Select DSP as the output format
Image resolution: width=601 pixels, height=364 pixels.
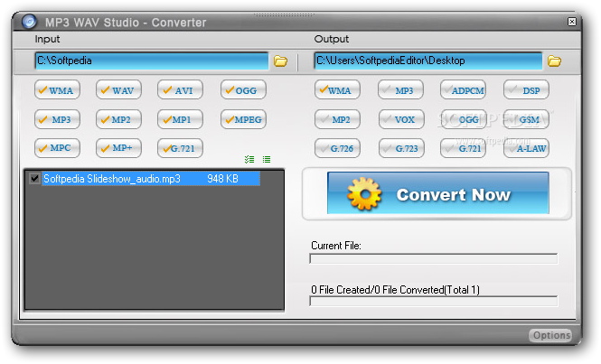pyautogui.click(x=526, y=90)
